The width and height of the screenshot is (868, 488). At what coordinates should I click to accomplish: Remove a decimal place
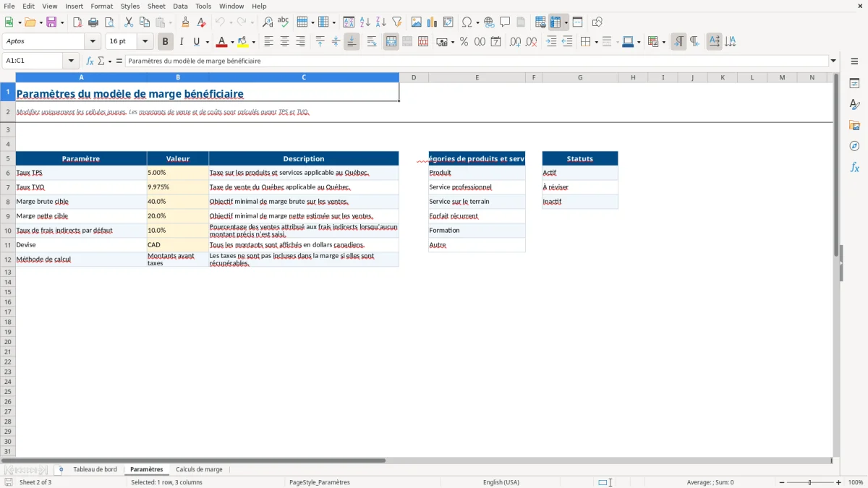click(532, 42)
